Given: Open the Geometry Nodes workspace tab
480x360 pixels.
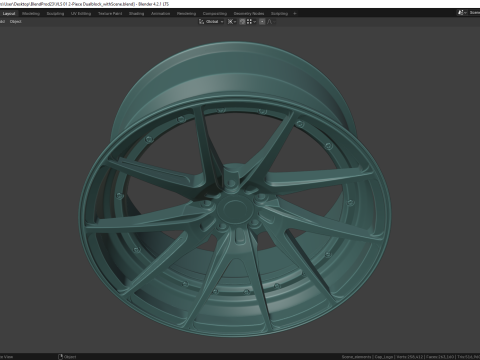Looking at the screenshot, I should pos(249,14).
